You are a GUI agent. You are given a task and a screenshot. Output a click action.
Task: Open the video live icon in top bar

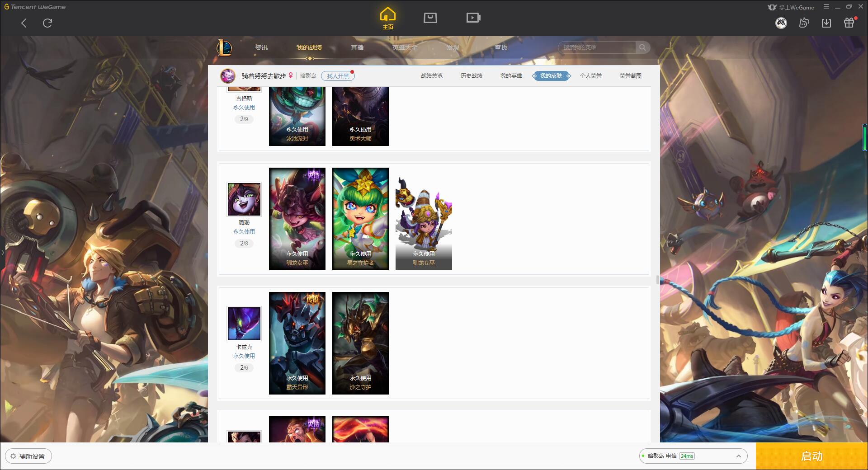[473, 18]
